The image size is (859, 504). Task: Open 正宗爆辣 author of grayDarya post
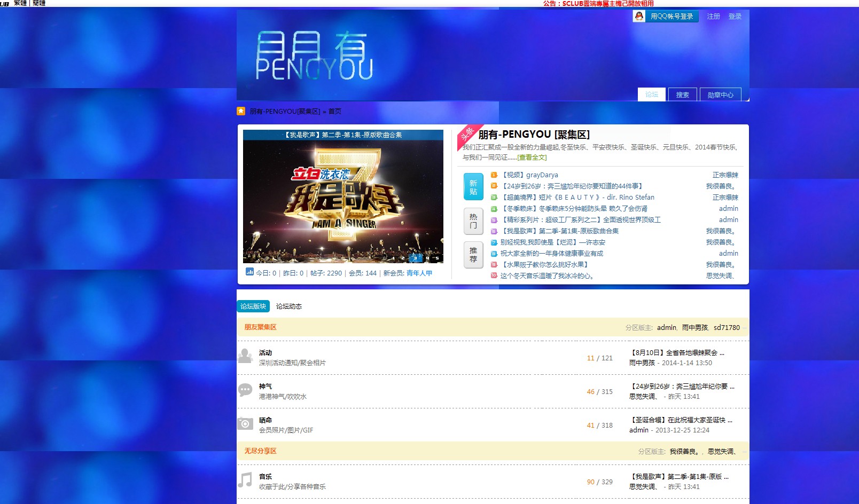pos(725,175)
